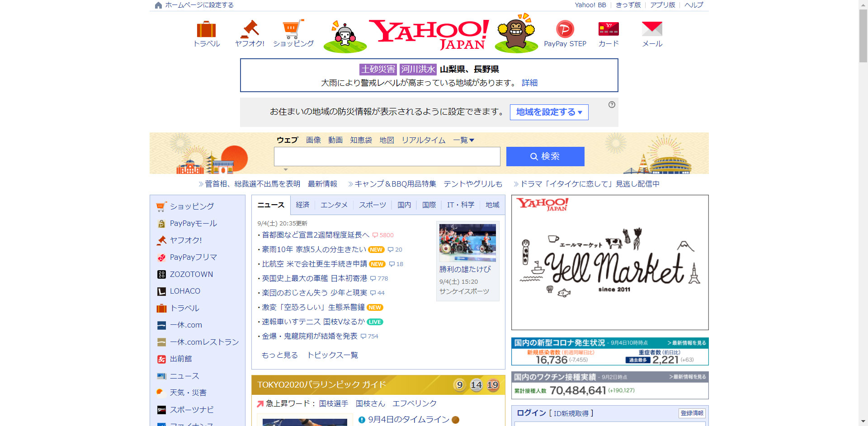Click the 最新情報を見る link in corona panel

687,343
